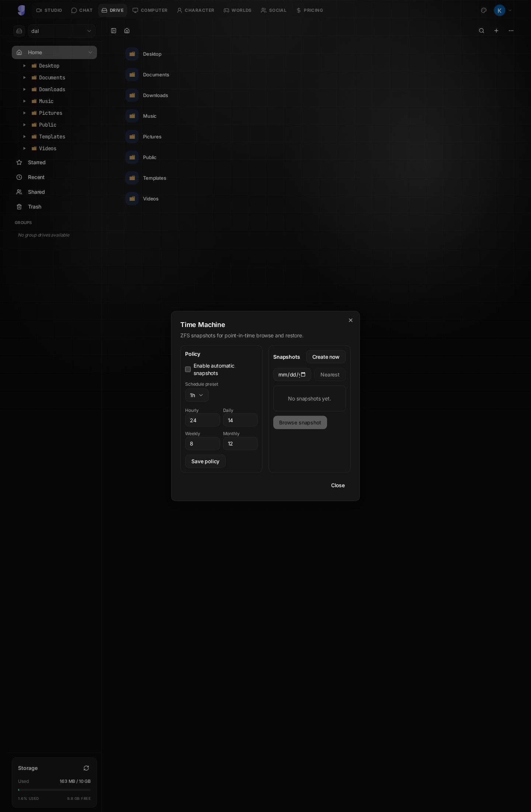This screenshot has height=812, width=531.
Task: Switch to SOCIAL tab
Action: tap(274, 10)
